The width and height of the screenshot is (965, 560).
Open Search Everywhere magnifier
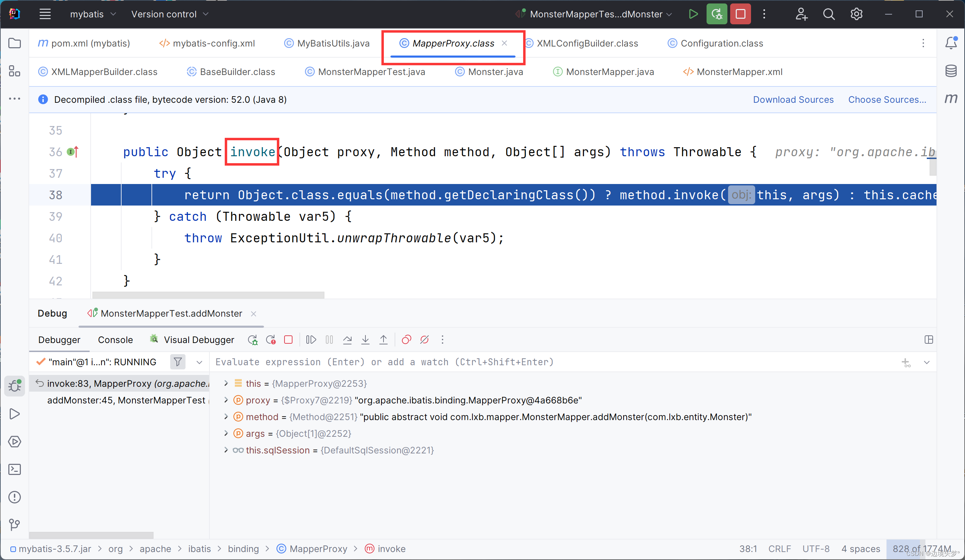click(x=829, y=14)
